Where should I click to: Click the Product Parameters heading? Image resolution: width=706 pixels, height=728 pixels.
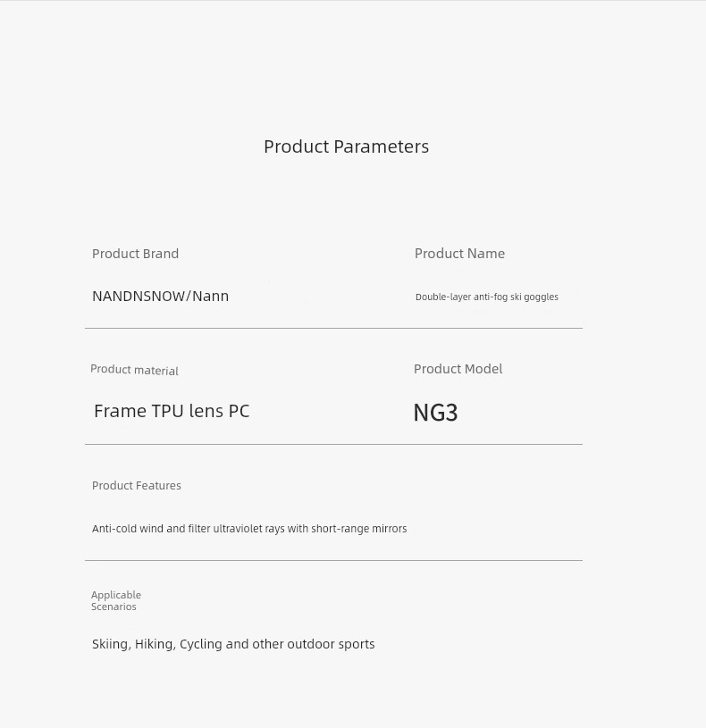[346, 146]
